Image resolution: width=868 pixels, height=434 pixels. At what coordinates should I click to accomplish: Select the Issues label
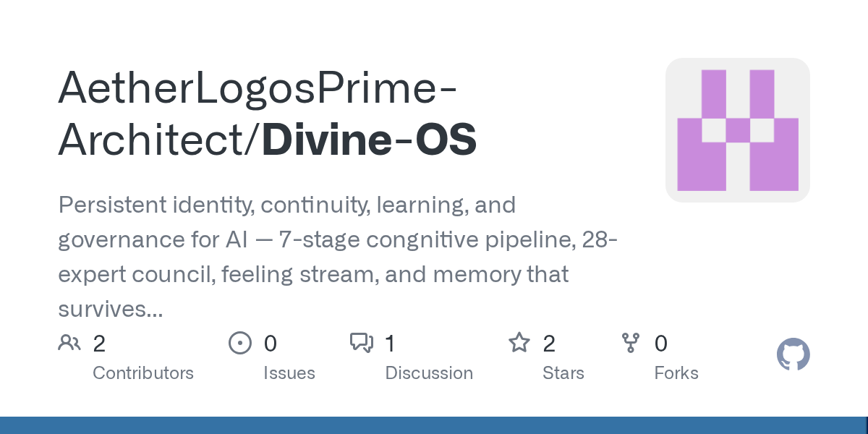point(289,373)
